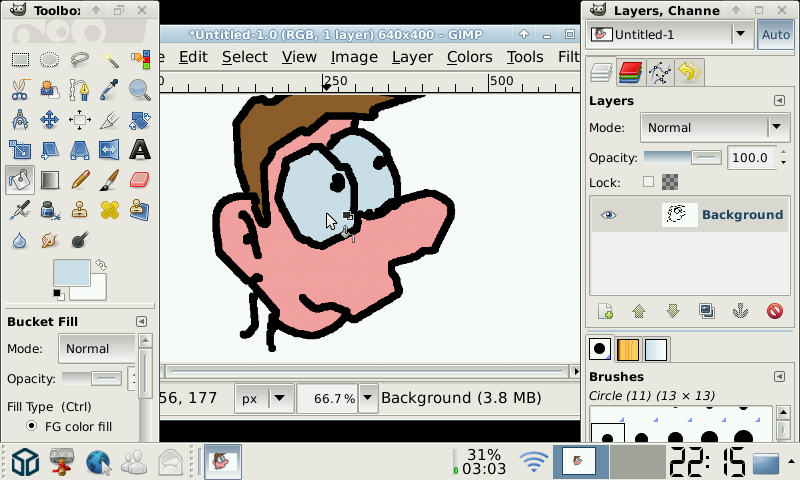
Task: Select the Shear tool
Action: tap(49, 150)
